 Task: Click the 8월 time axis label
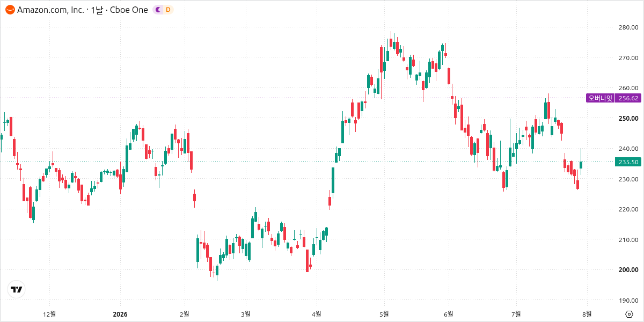(588, 314)
